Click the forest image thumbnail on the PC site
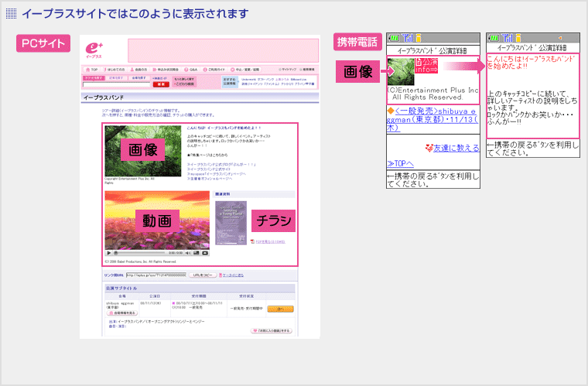Viewport: 588px width, 386px height. coord(143,151)
